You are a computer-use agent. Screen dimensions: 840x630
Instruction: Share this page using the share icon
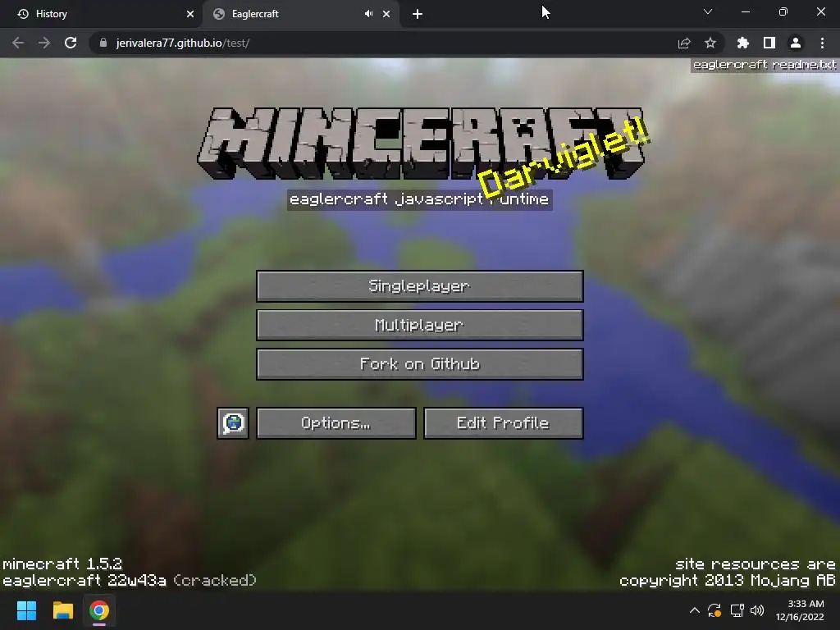coord(684,43)
